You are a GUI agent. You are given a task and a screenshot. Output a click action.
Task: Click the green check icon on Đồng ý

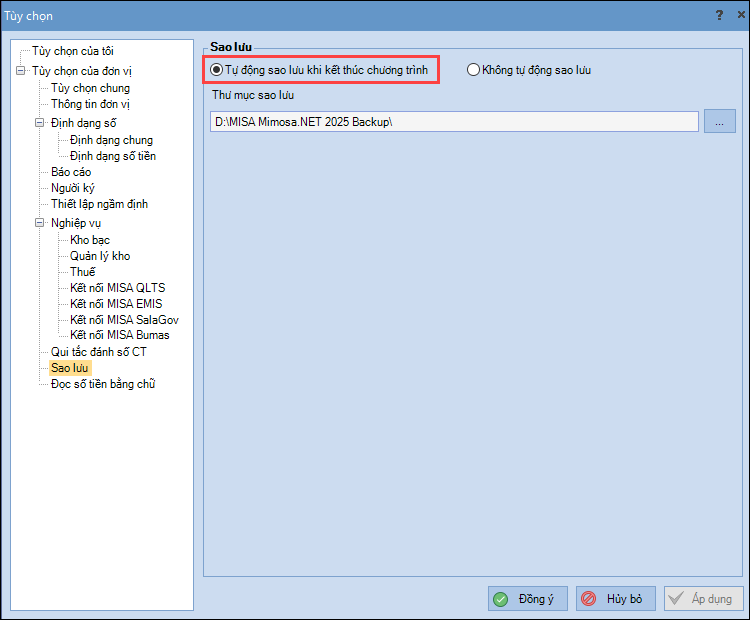[x=500, y=599]
